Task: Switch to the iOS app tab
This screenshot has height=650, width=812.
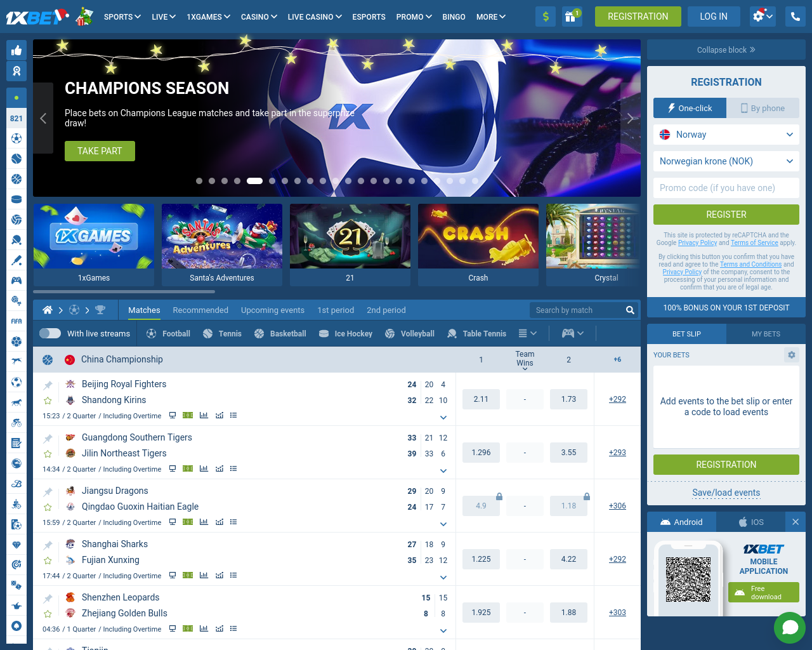Action: pos(750,522)
